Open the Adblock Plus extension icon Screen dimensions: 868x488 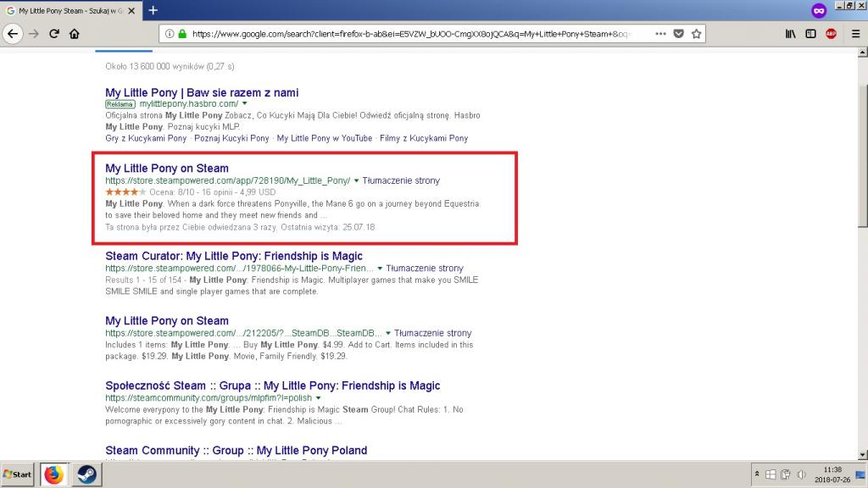coord(831,34)
